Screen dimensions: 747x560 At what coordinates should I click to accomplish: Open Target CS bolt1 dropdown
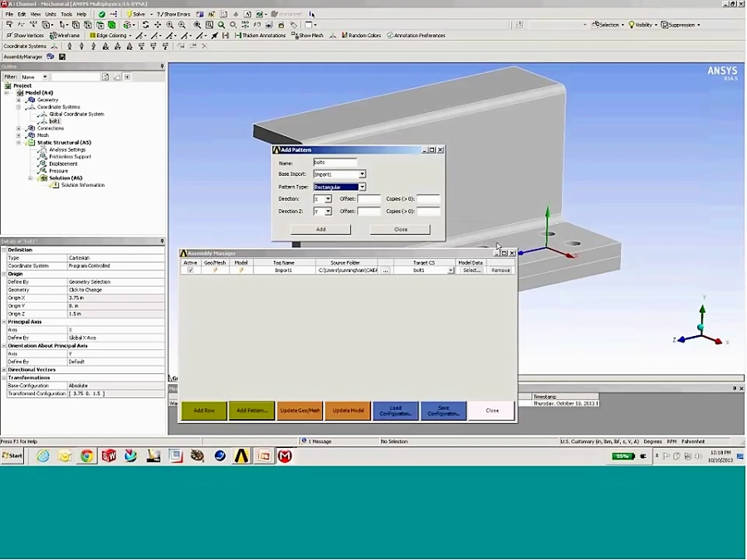(450, 270)
